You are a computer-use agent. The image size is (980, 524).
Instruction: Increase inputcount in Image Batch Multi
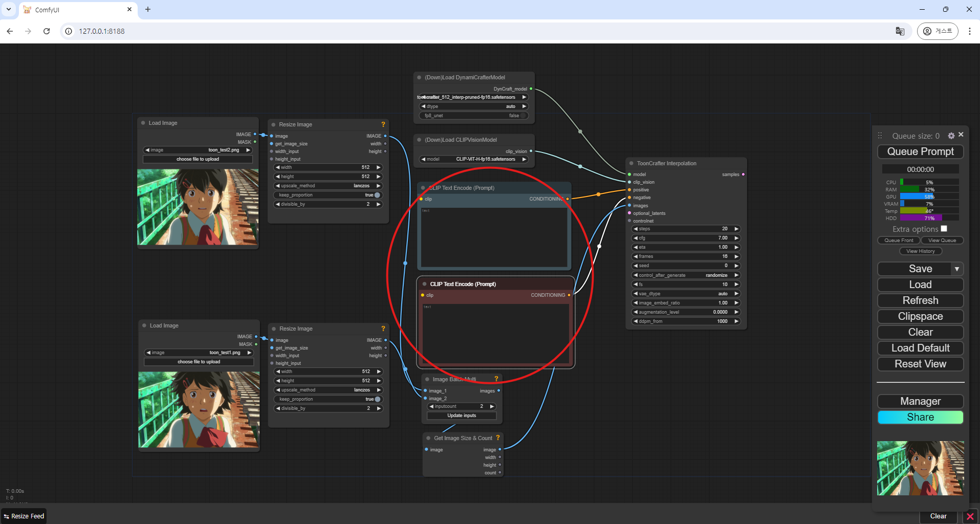pos(492,406)
